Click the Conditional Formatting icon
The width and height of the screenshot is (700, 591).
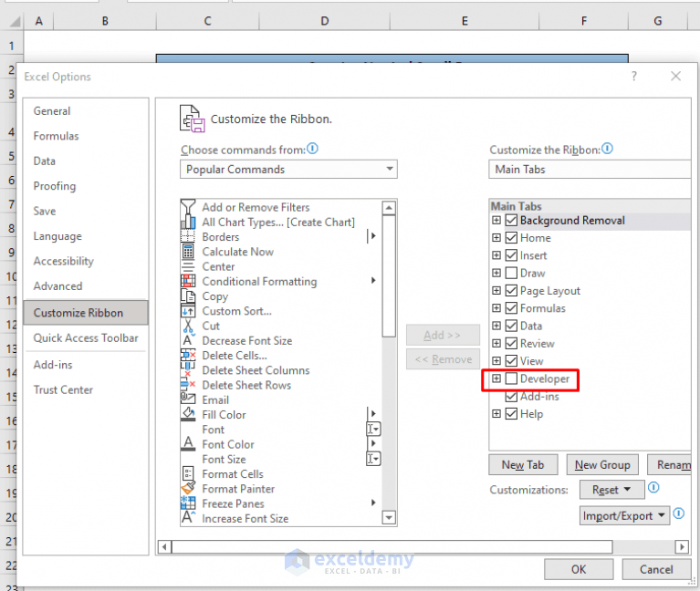(188, 281)
